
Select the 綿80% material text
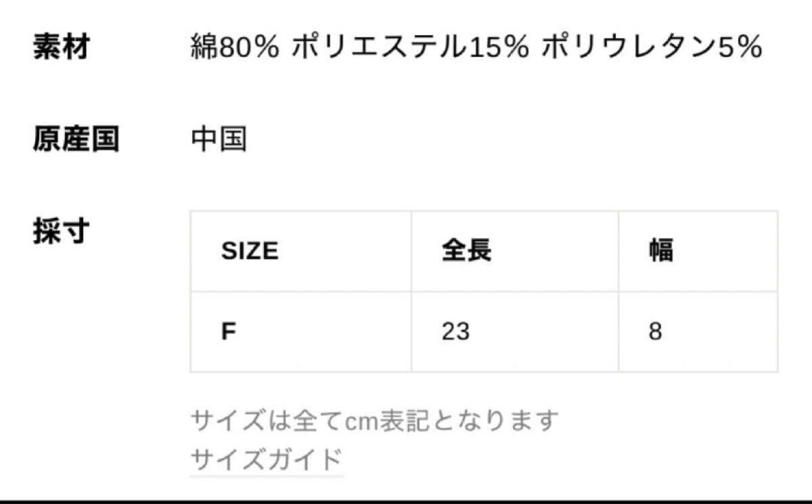pyautogui.click(x=234, y=48)
